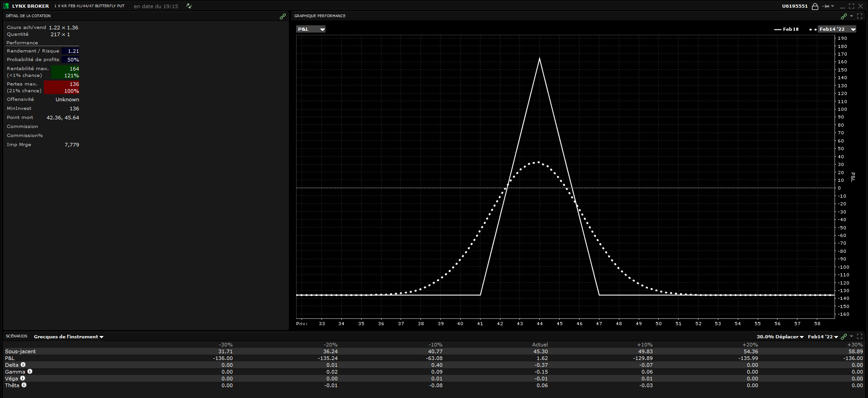Click the Actuel P&L value 1.62
The width and height of the screenshot is (868, 398).
point(542,358)
